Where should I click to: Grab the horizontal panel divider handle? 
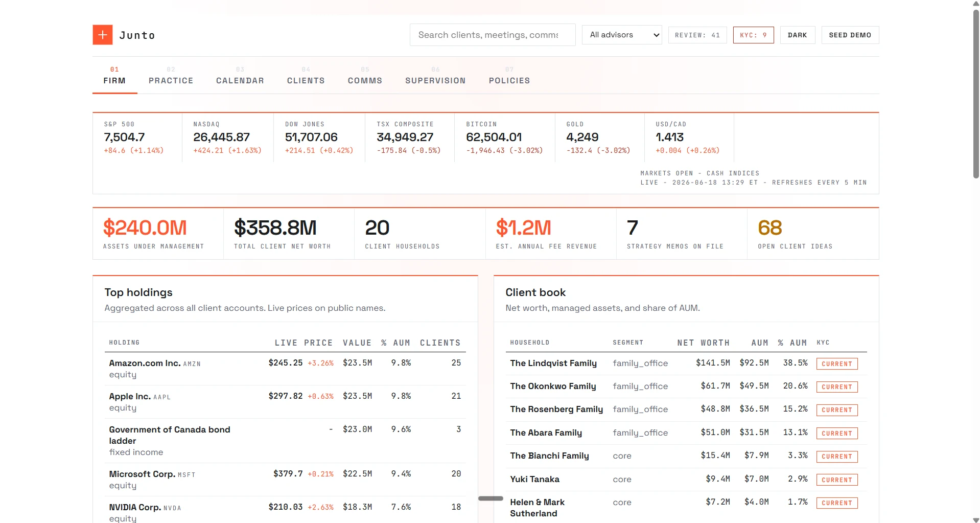491,498
